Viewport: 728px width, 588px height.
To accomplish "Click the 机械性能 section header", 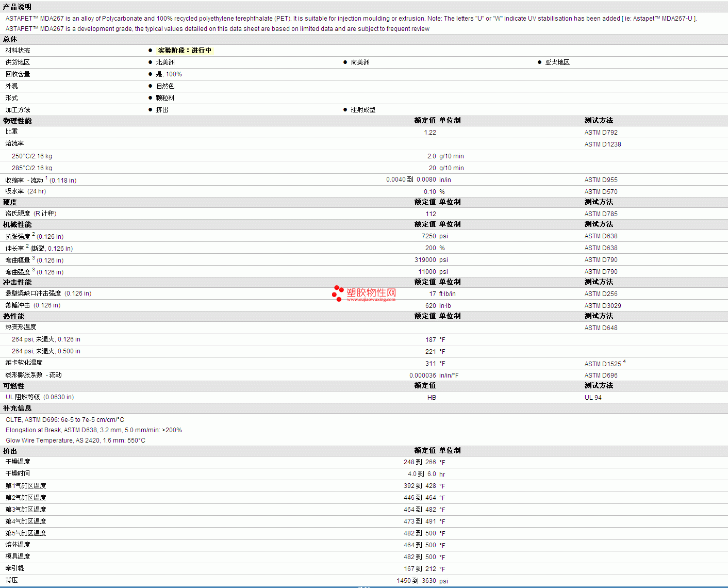I will tap(17, 224).
